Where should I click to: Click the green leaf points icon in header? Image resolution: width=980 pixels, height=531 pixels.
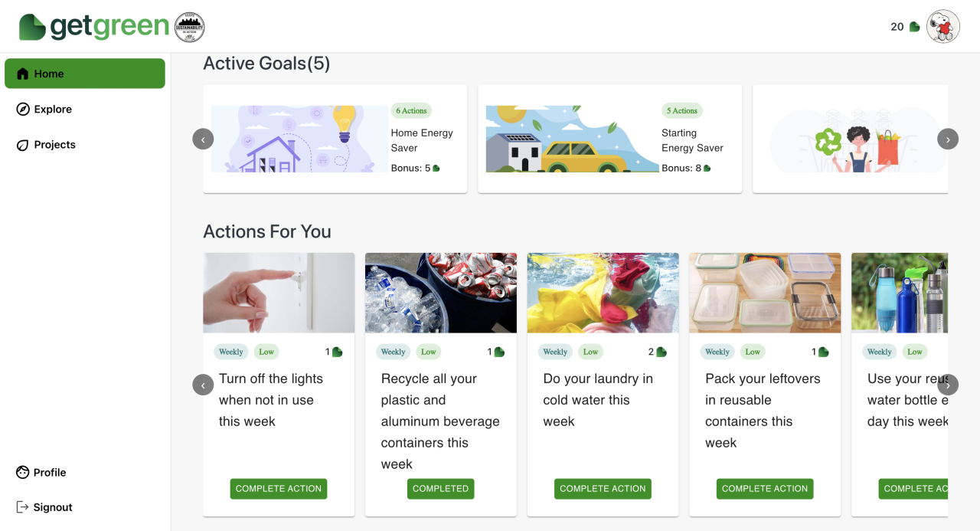click(914, 27)
